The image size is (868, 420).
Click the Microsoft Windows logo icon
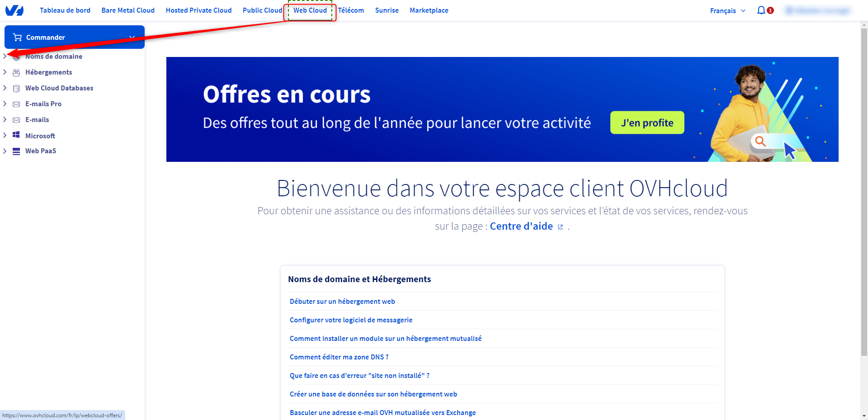(x=16, y=135)
